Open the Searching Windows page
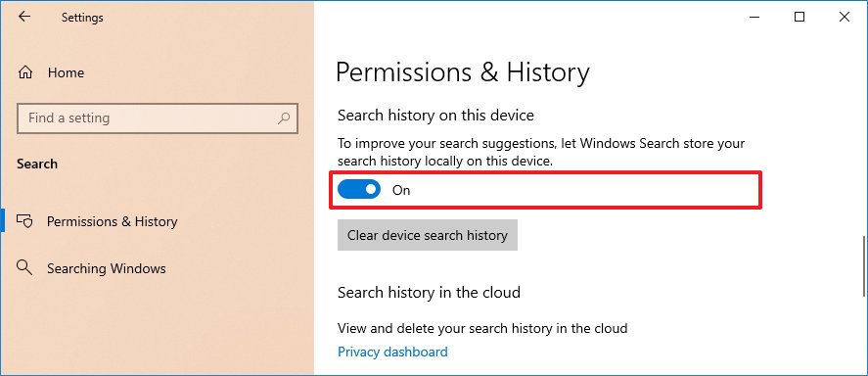Viewport: 868px width, 376px height. [107, 268]
